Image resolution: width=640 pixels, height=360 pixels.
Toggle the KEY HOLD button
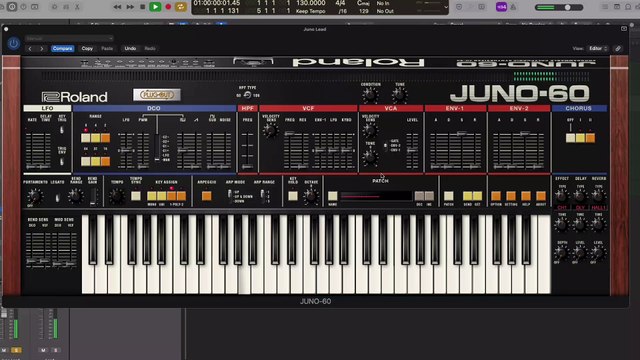point(293,196)
